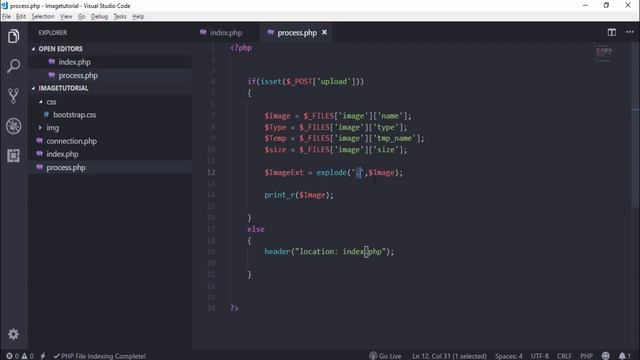
Task: Open line and column indicator
Action: pyautogui.click(x=449, y=356)
